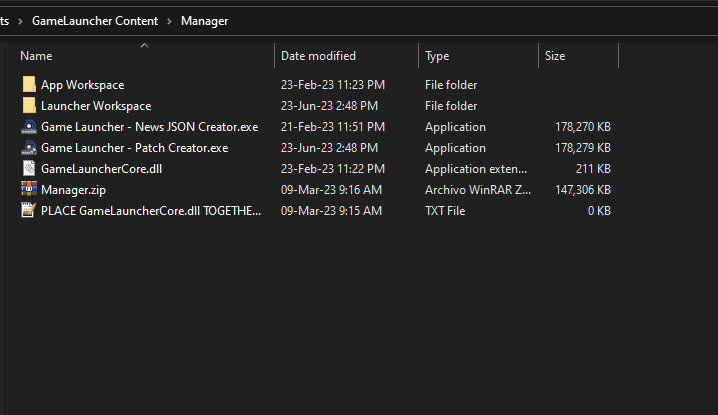
Task: Click the News JSON Creator.exe application icon
Action: (x=29, y=127)
